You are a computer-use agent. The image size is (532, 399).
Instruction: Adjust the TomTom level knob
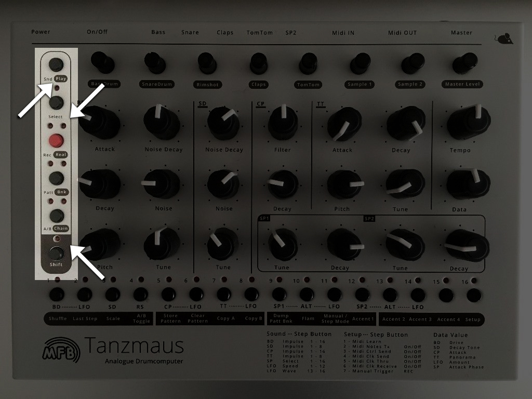[x=308, y=63]
